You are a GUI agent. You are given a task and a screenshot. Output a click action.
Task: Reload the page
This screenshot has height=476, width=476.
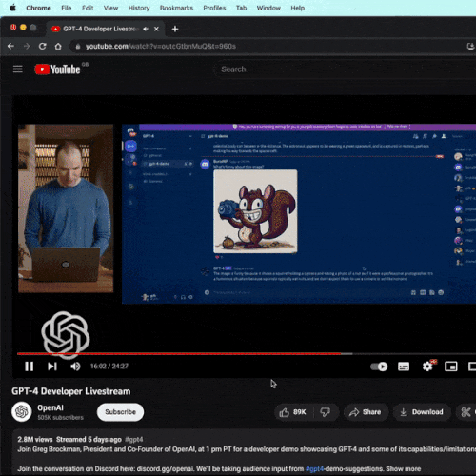tap(43, 47)
